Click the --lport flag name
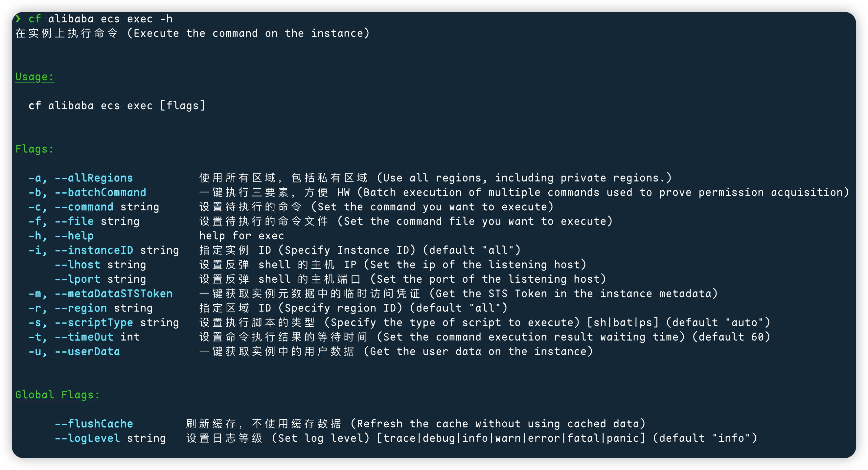This screenshot has height=470, width=868. [78, 279]
